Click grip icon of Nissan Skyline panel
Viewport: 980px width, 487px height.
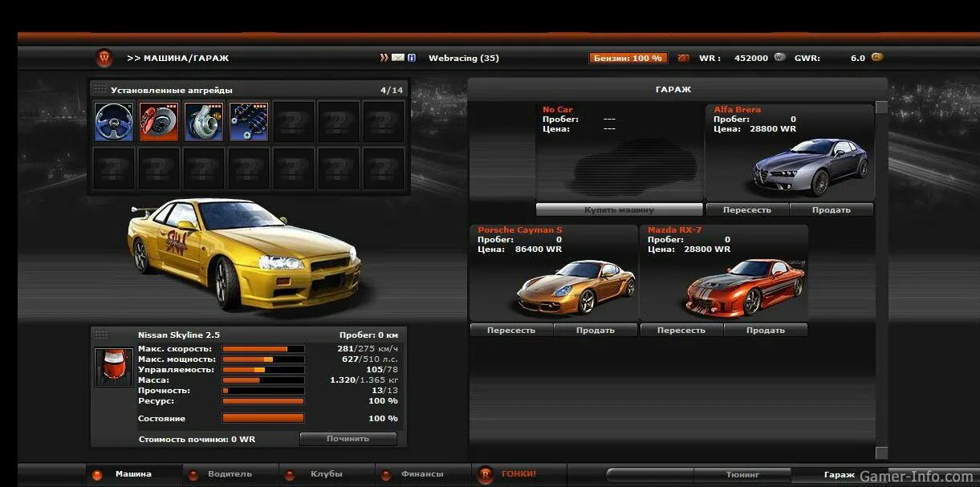click(101, 334)
